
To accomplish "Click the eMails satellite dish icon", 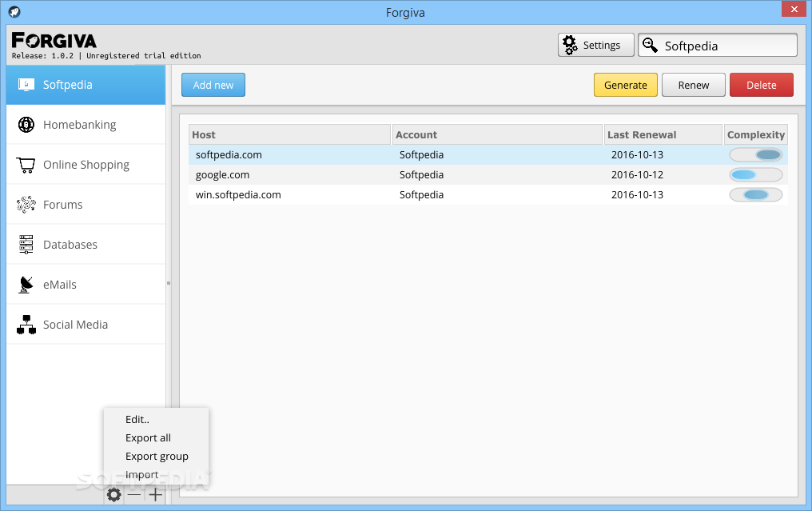I will coord(26,285).
